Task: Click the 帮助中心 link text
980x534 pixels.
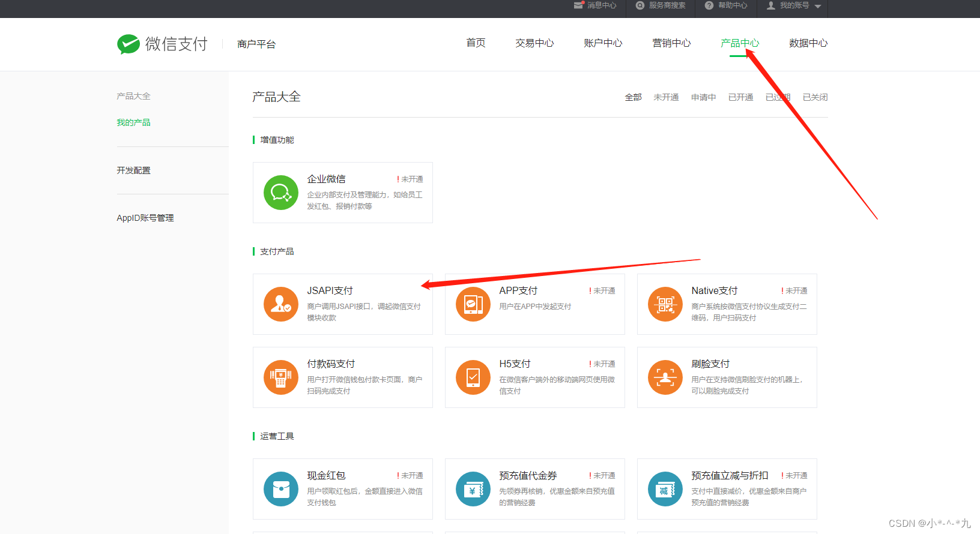Action: [733, 5]
